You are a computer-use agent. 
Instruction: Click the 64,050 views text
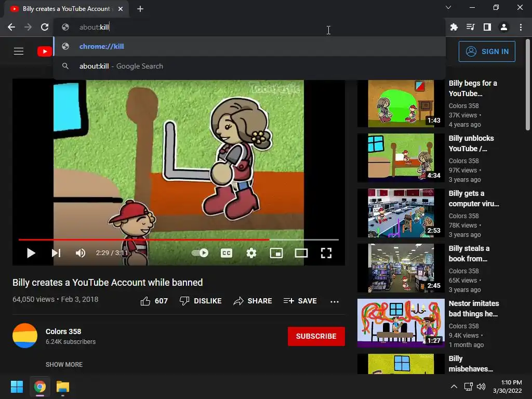pos(34,299)
